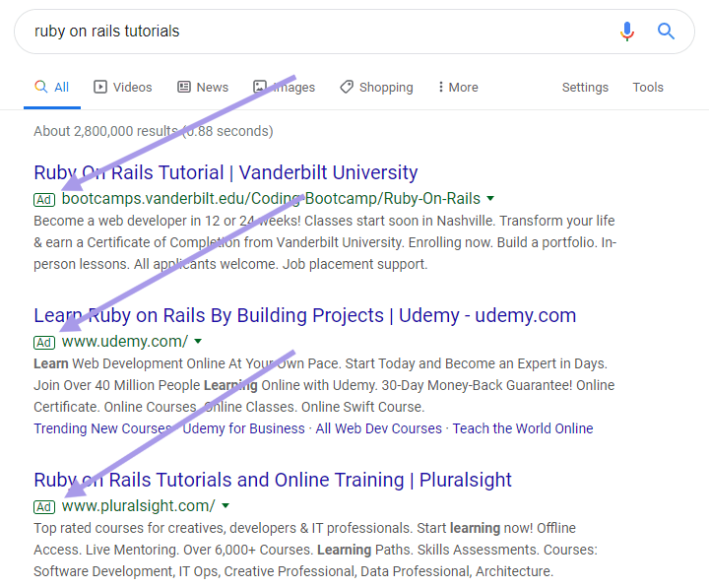This screenshot has height=588, width=709.
Task: Open 'Ruby On Rails Tutorial | Vanderbilt University' result
Action: [x=226, y=172]
